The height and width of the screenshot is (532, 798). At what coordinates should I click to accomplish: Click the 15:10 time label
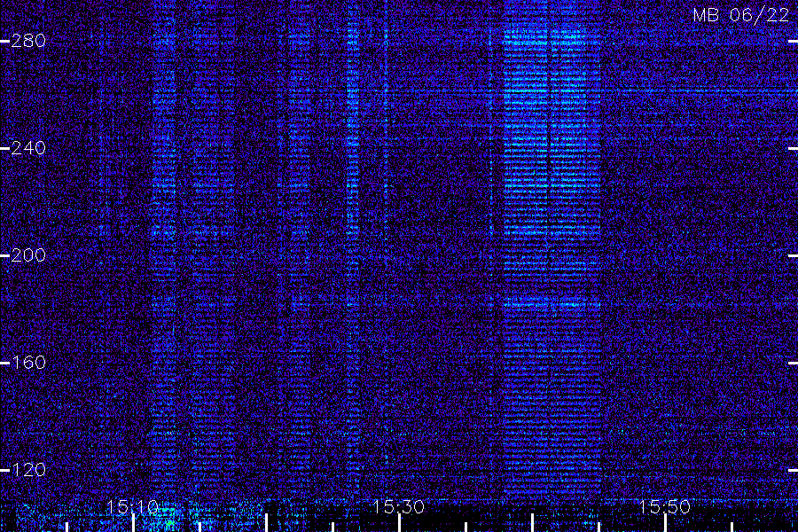click(x=133, y=506)
